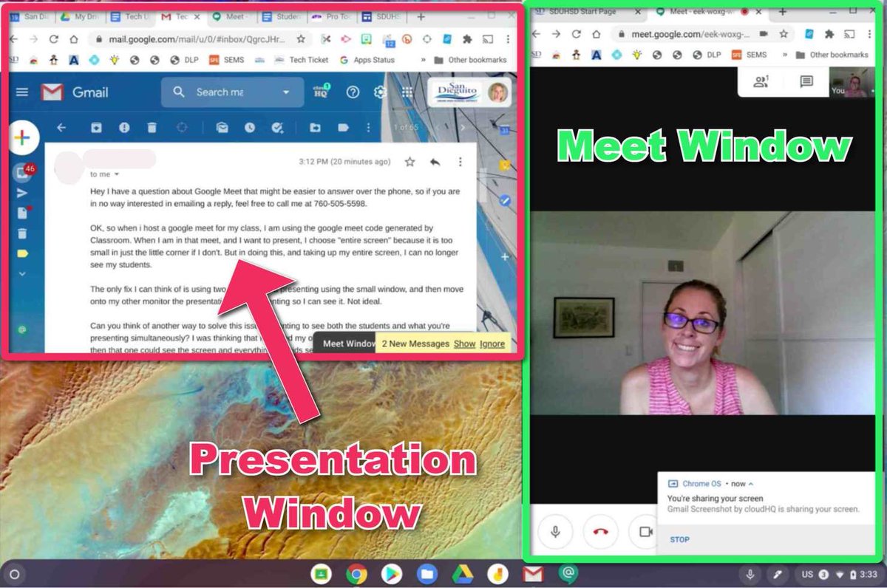Snooze the email with clock icon
The image size is (887, 588).
coord(250,128)
